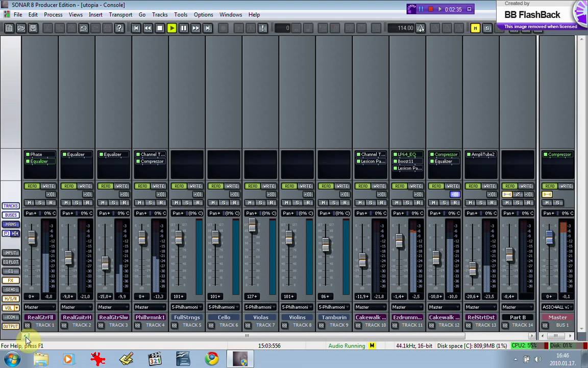Viewport: 588px width, 368px height.
Task: Click the 114.00 tempo field
Action: tap(401, 28)
